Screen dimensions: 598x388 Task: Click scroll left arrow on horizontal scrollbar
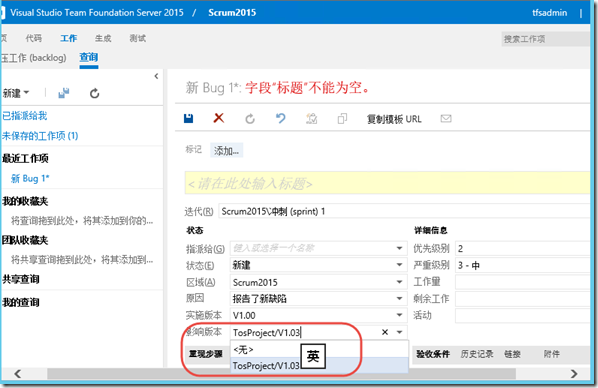tap(18, 374)
